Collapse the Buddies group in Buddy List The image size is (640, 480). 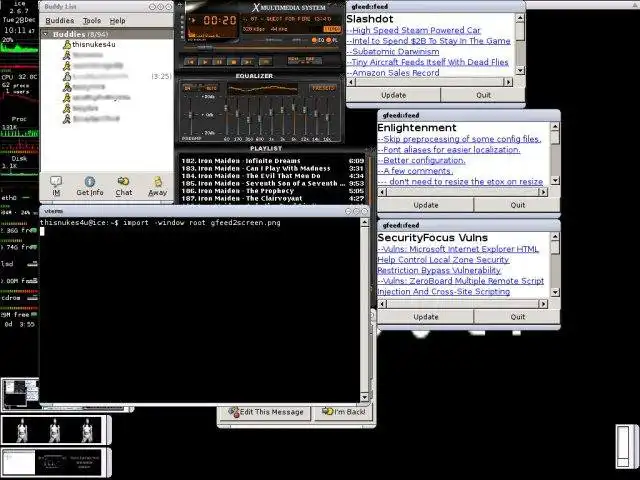pos(46,34)
